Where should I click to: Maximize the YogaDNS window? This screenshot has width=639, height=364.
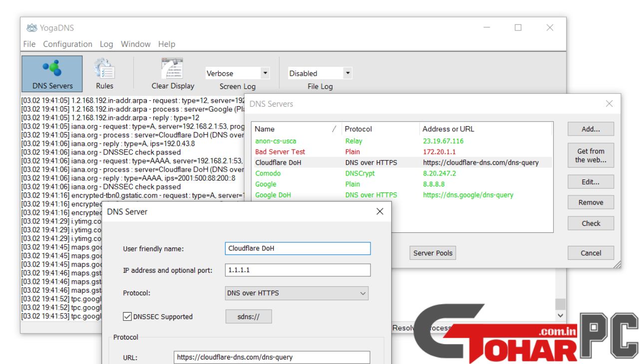click(518, 28)
